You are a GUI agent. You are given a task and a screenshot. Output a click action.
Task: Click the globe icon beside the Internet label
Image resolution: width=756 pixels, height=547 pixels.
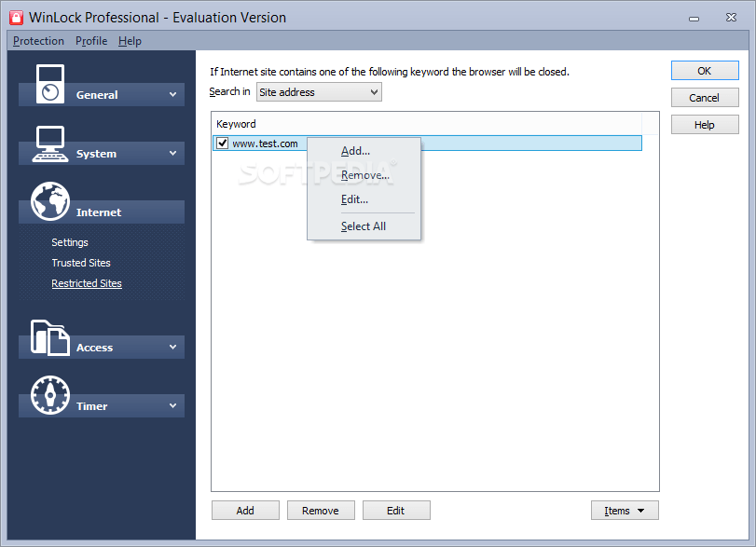point(48,202)
